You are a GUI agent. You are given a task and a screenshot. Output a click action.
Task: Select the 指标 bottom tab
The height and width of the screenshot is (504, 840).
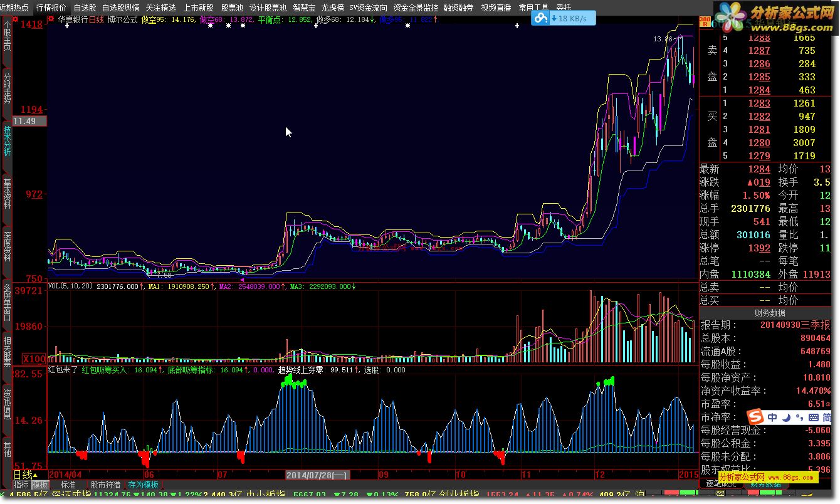point(21,485)
